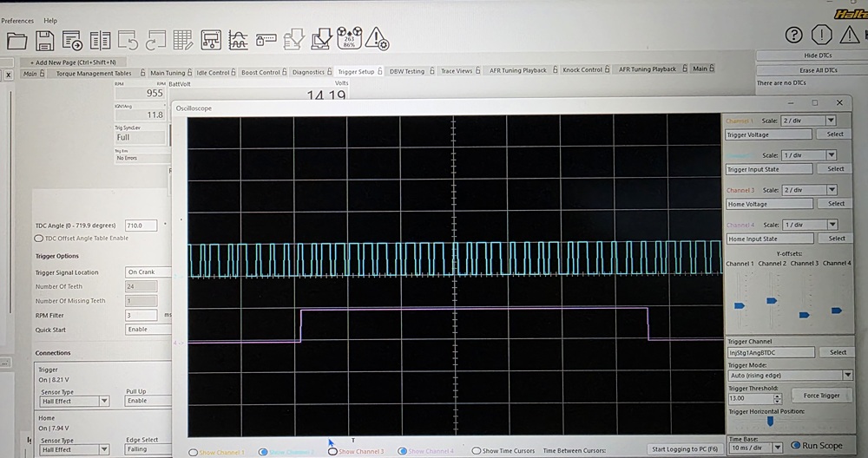The width and height of the screenshot is (868, 458).
Task: Click the triangle warning icon at top right
Action: point(849,35)
